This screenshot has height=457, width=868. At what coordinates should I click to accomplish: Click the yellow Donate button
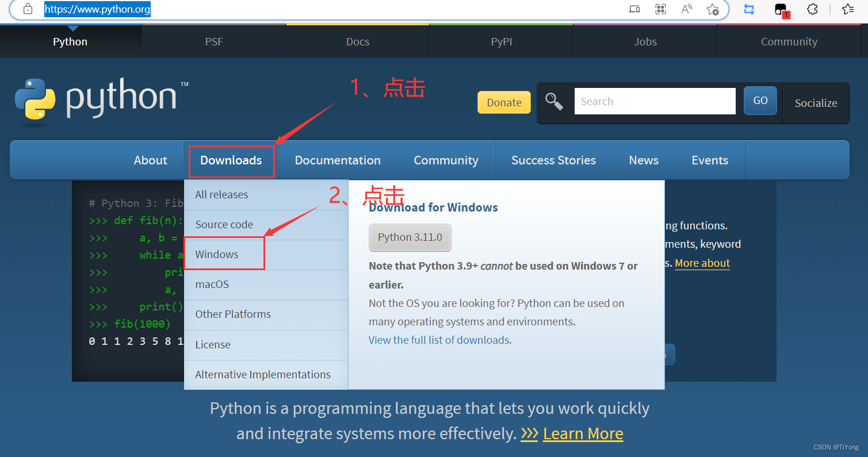(x=504, y=102)
